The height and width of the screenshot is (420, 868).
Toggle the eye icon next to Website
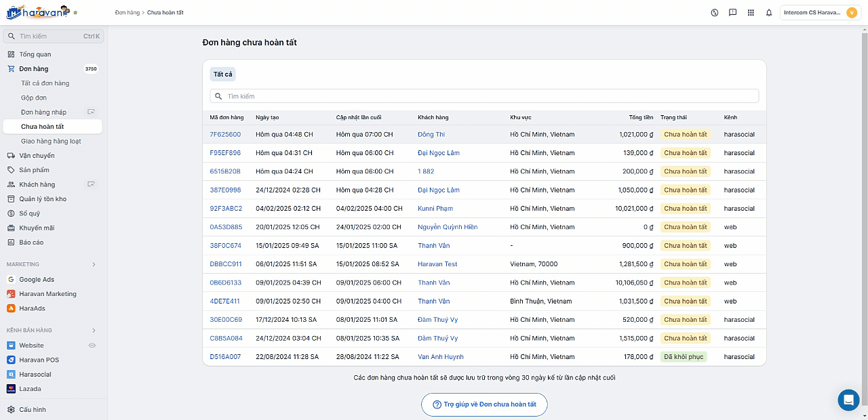tap(92, 345)
